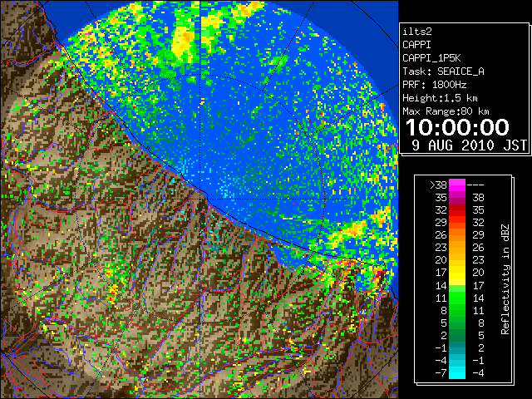Click the yellow '17' legend swatch
This screenshot has width=532, height=399.
[457, 273]
